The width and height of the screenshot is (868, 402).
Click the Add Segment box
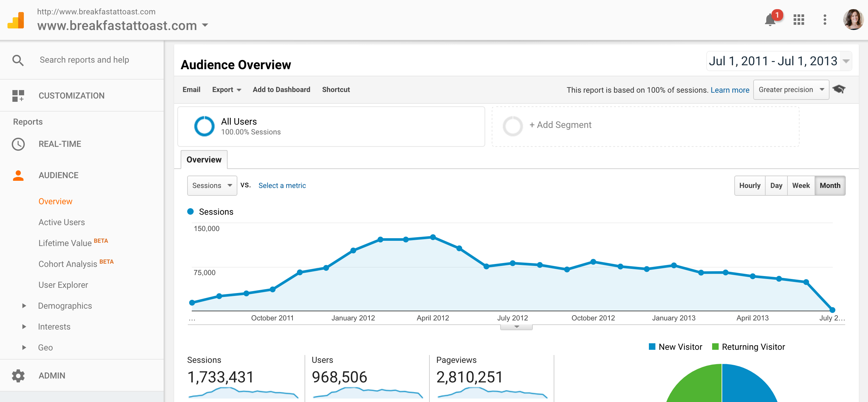point(645,127)
